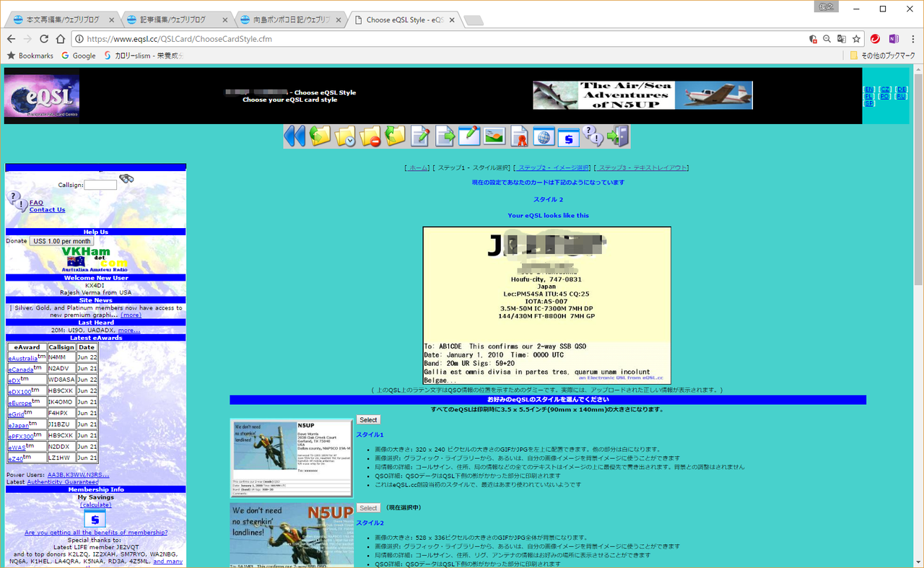The width and height of the screenshot is (924, 568).
Task: Open the Authenticity Guaranteed link
Action: tap(64, 482)
